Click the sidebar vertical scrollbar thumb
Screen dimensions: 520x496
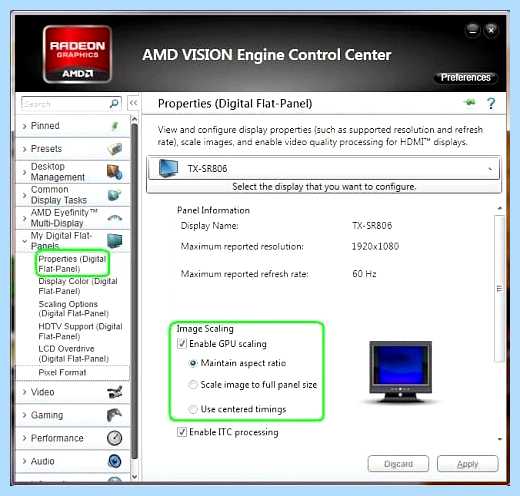click(x=134, y=290)
